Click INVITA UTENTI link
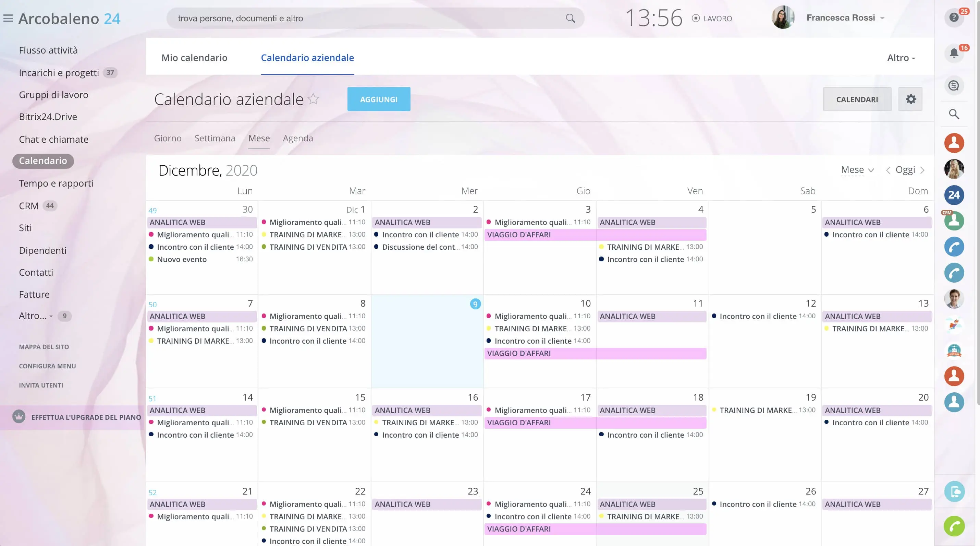 pos(41,385)
